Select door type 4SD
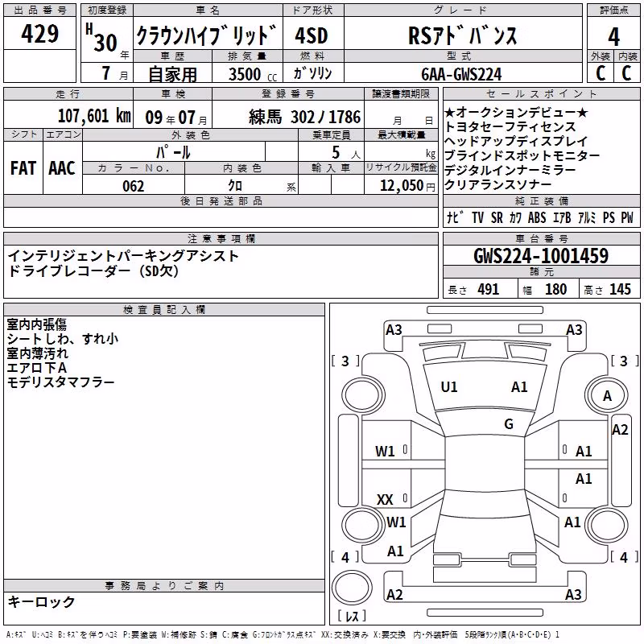 pos(312,35)
